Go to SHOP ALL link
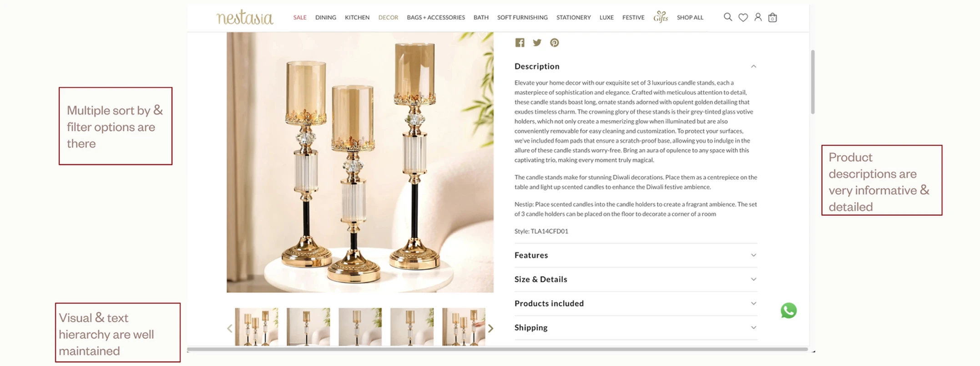The height and width of the screenshot is (366, 980). (690, 17)
